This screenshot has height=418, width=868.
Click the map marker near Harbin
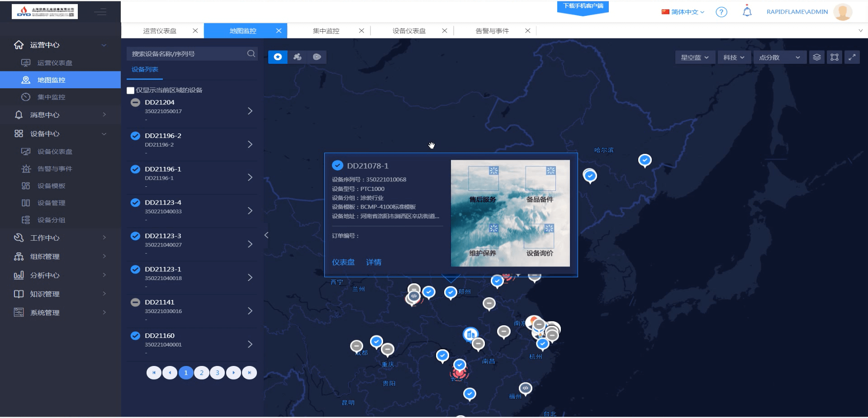[590, 175]
